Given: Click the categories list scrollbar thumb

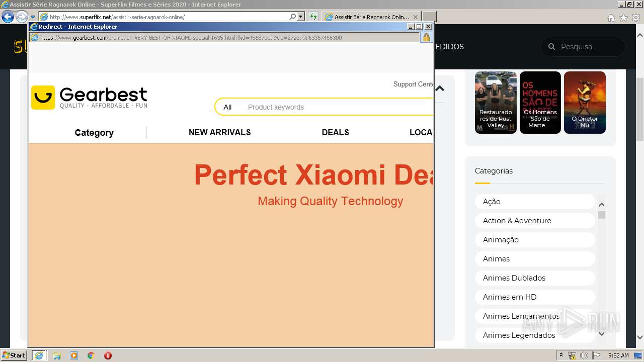Looking at the screenshot, I should point(601,215).
